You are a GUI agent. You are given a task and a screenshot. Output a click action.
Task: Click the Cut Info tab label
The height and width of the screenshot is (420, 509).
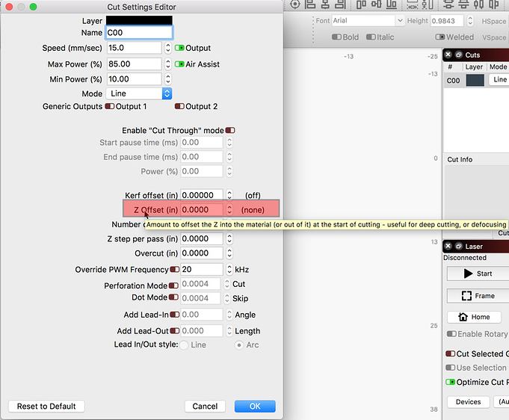[460, 159]
